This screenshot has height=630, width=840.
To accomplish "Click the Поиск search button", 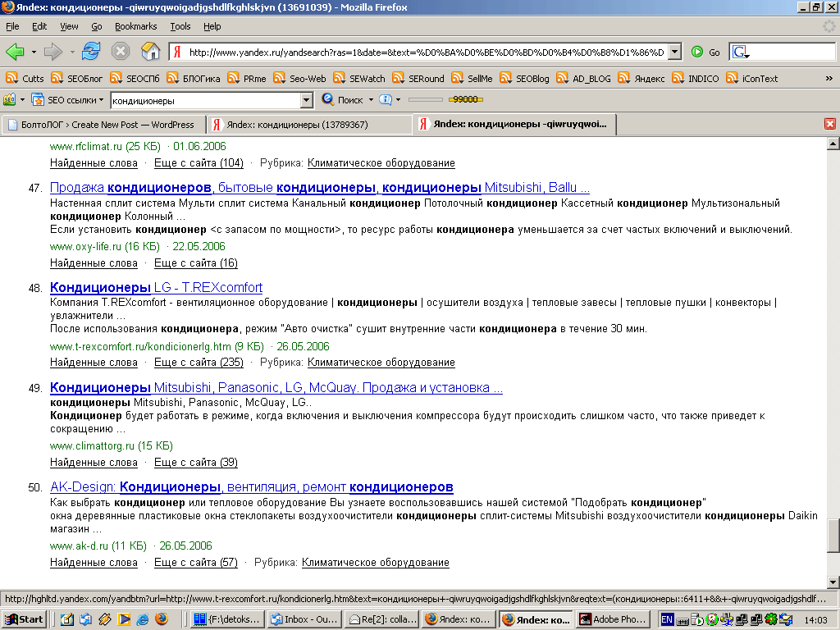I will (x=342, y=99).
